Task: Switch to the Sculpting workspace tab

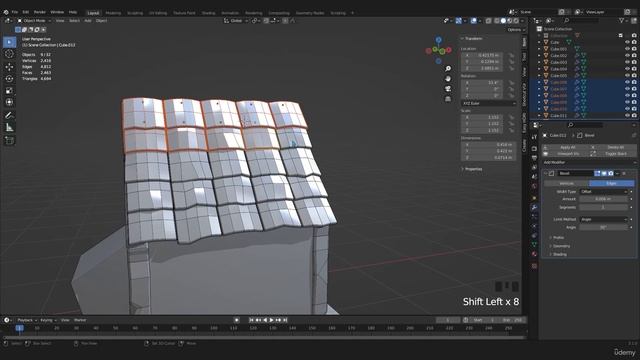Action: 135,13
